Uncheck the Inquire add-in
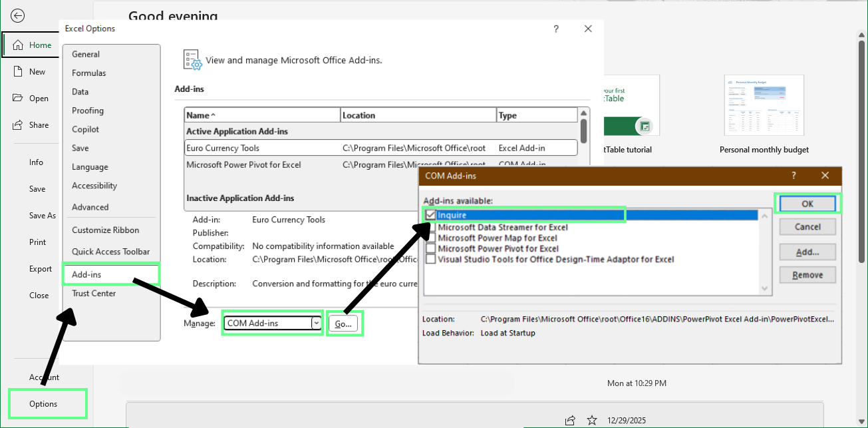This screenshot has width=868, height=428. (430, 216)
